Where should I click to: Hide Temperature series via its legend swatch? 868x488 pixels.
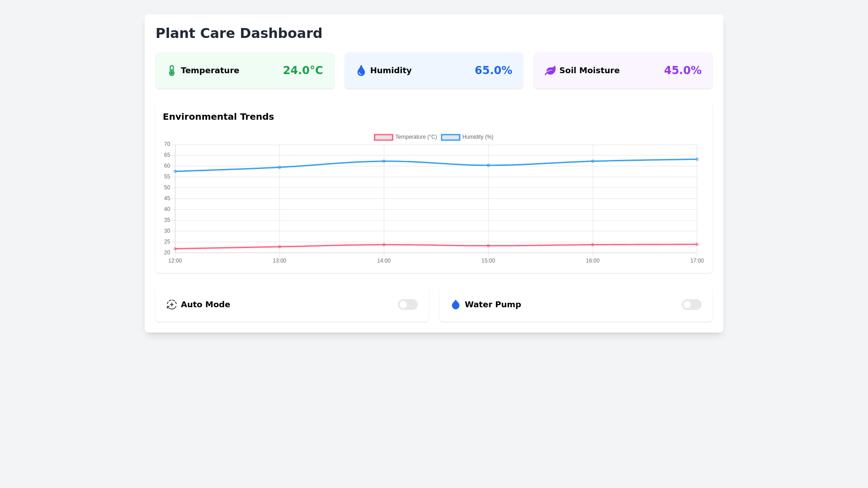[x=383, y=137]
